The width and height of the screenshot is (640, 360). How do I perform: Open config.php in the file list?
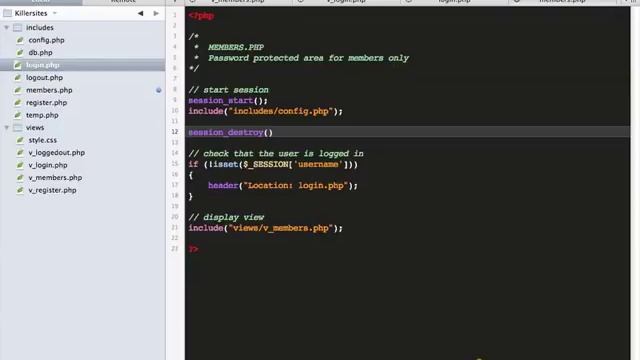coord(46,40)
